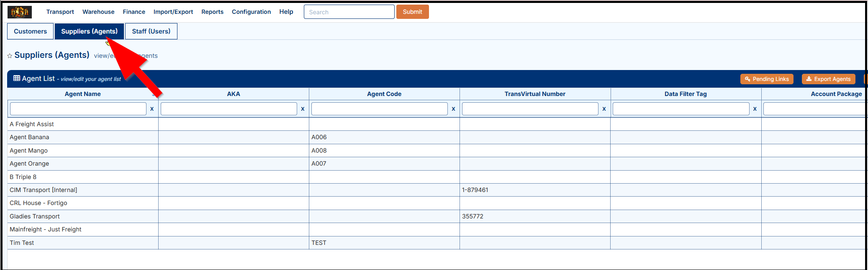
Task: Switch to the Staff (Users) tab
Action: pos(151,31)
